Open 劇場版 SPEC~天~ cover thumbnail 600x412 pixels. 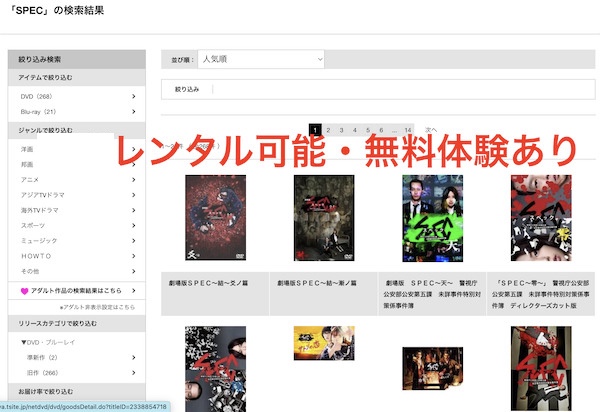point(432,218)
